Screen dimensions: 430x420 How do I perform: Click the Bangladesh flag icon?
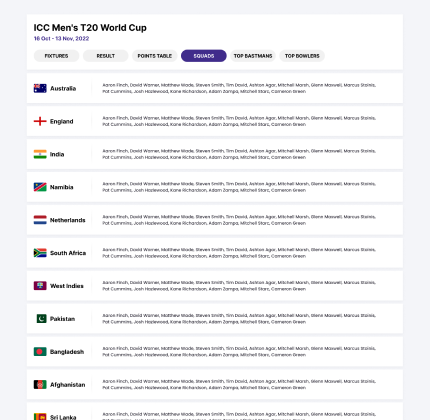(40, 352)
